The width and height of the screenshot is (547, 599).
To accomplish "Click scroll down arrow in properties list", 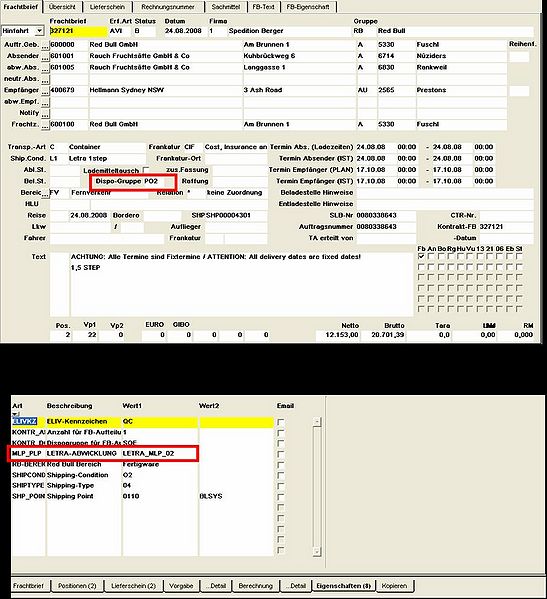I will pyautogui.click(x=317, y=551).
